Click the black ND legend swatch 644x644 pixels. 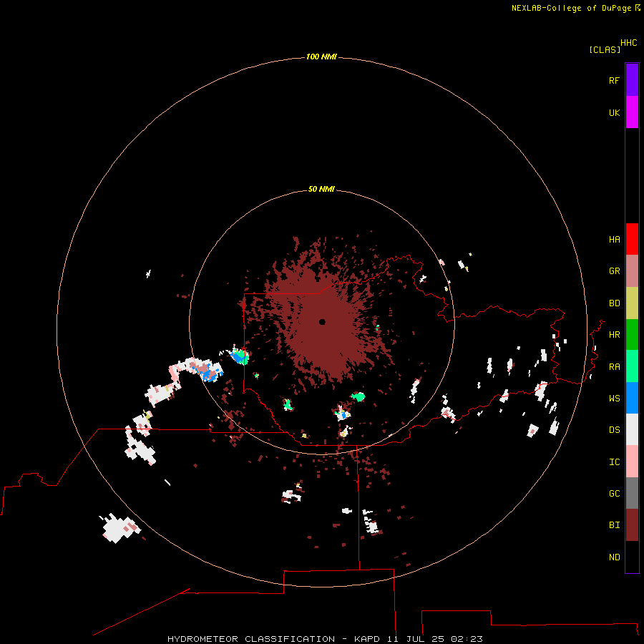pyautogui.click(x=632, y=557)
